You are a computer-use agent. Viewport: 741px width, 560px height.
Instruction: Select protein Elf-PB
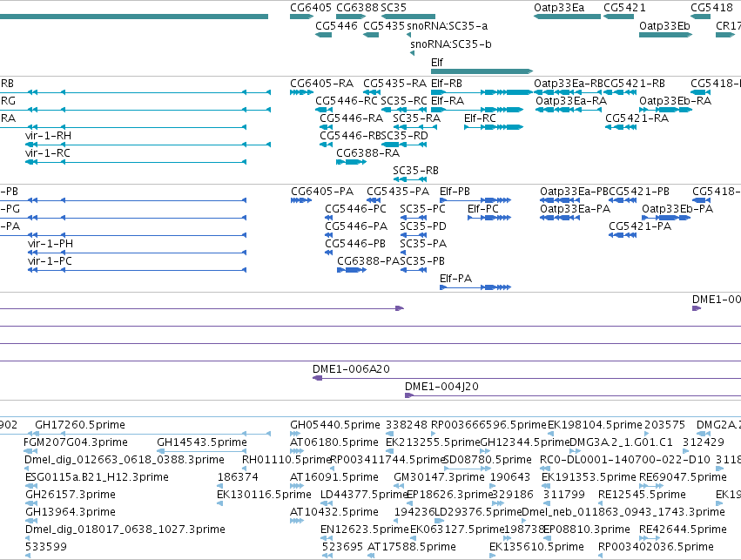tap(455, 192)
